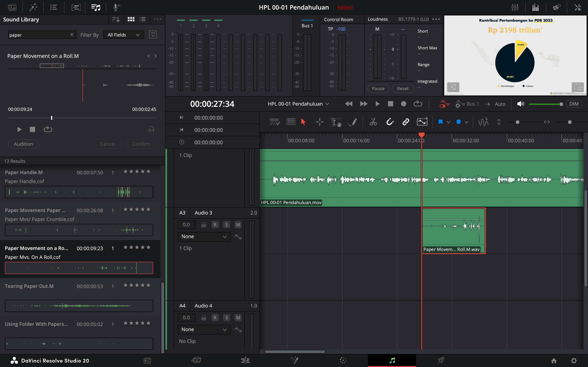588x367 pixels.
Task: Select the Razor scissors tool
Action: tap(373, 122)
